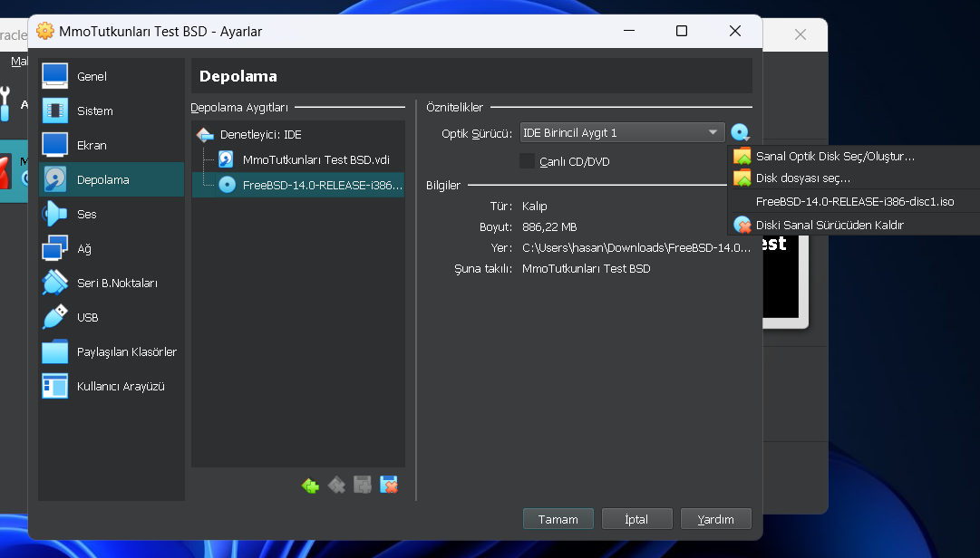Open the Ekran settings category
Image resolution: width=980 pixels, height=558 pixels.
[x=112, y=145]
